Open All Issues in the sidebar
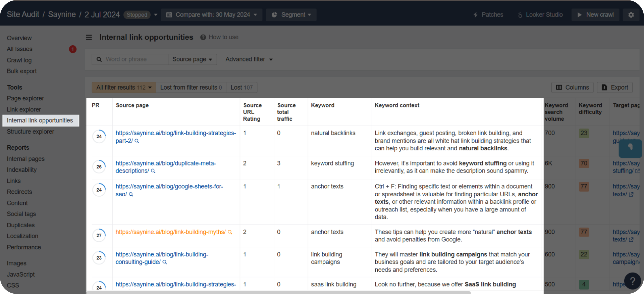Image resolution: width=644 pixels, height=294 pixels. coord(19,49)
